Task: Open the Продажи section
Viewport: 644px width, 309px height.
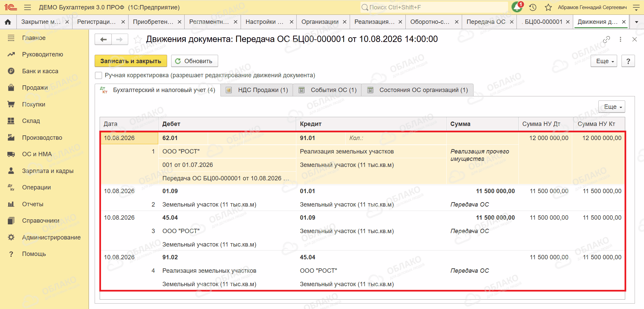Action: click(35, 88)
